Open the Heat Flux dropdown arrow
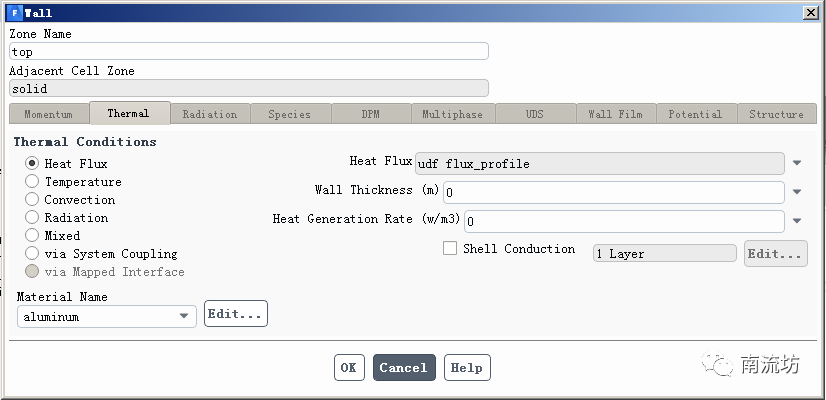Screen dimensions: 826x400 [797, 163]
